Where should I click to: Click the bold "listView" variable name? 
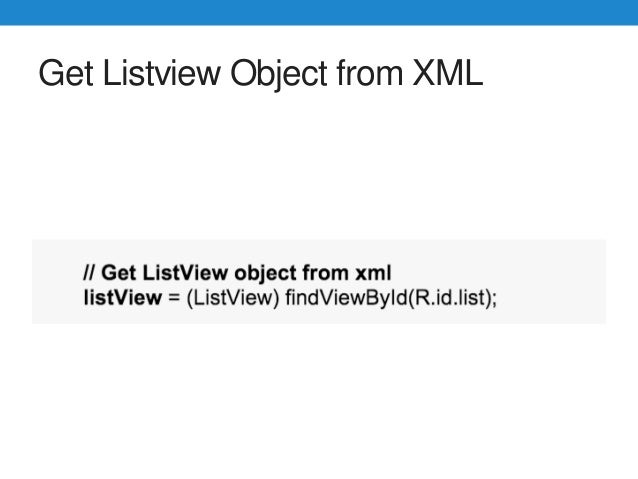pos(122,298)
